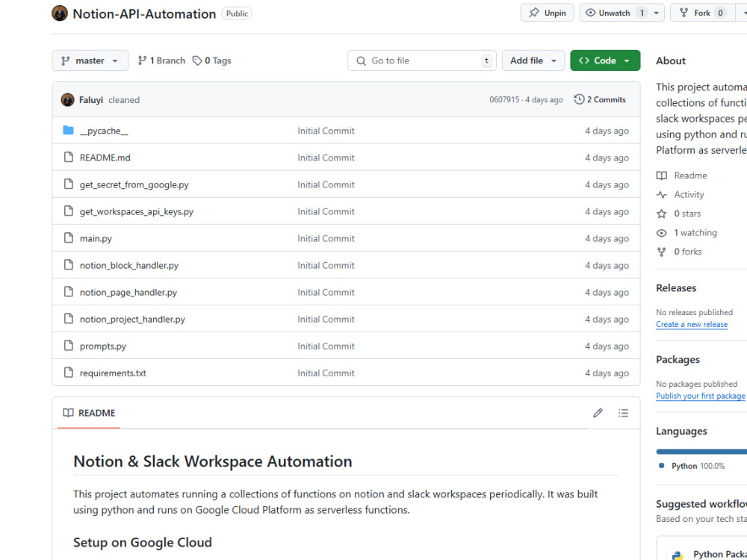Open notion_page_handler.py
Screen dimensions: 747x560
click(128, 293)
